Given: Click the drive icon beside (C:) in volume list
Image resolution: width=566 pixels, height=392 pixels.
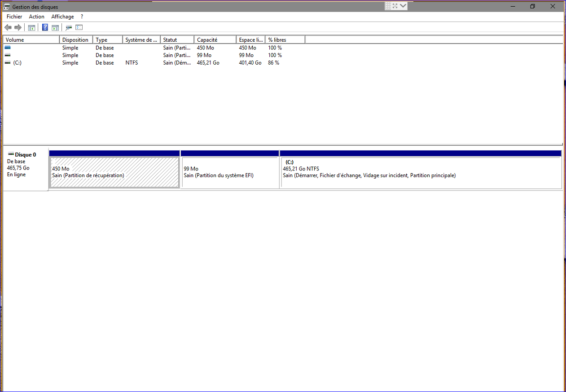Looking at the screenshot, I should coord(8,63).
